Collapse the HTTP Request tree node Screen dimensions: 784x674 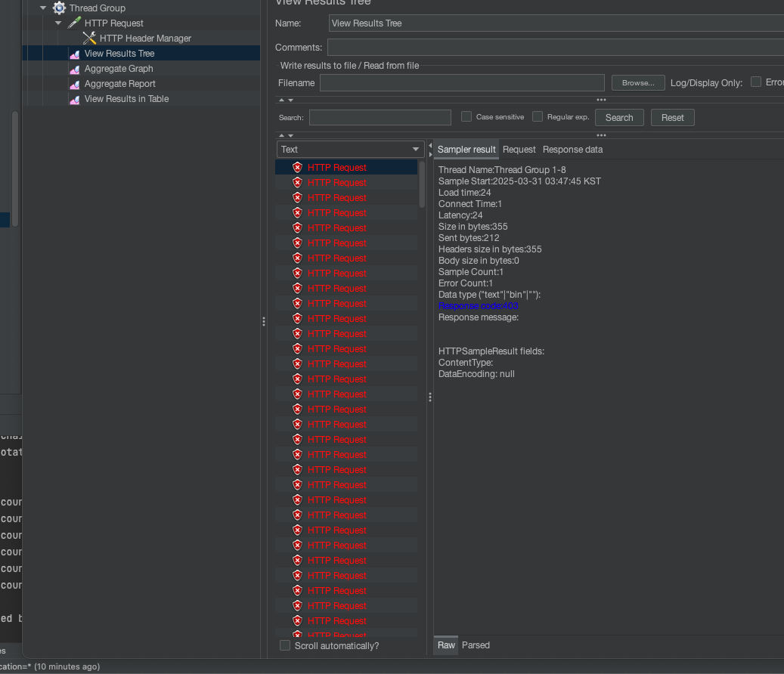coord(58,23)
